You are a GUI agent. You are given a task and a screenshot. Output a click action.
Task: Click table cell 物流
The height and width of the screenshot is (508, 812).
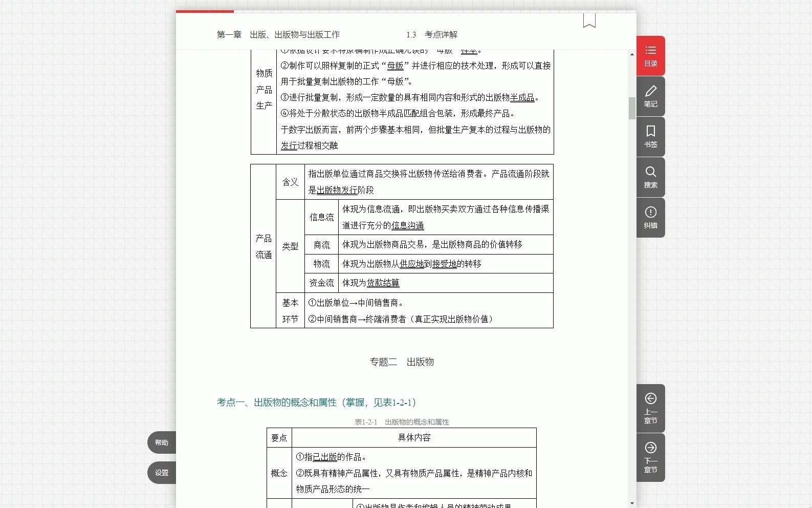[321, 264]
